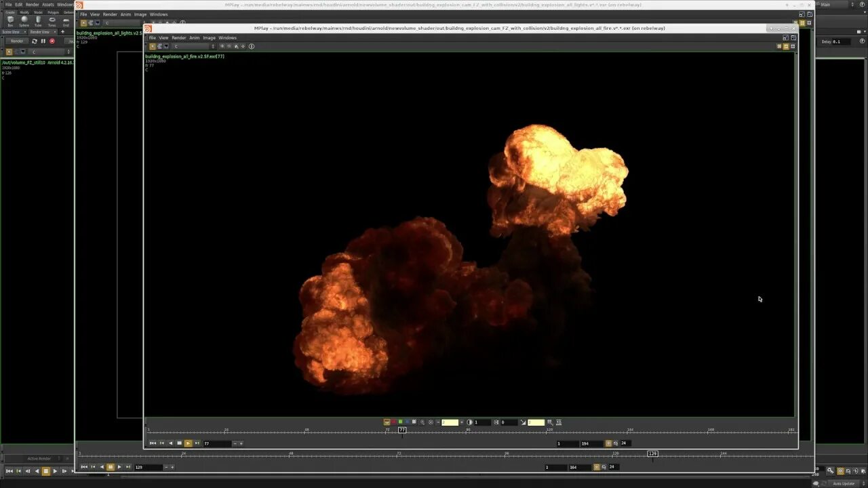The height and width of the screenshot is (488, 868).
Task: Click red stop render icon in Houdini
Action: point(52,41)
